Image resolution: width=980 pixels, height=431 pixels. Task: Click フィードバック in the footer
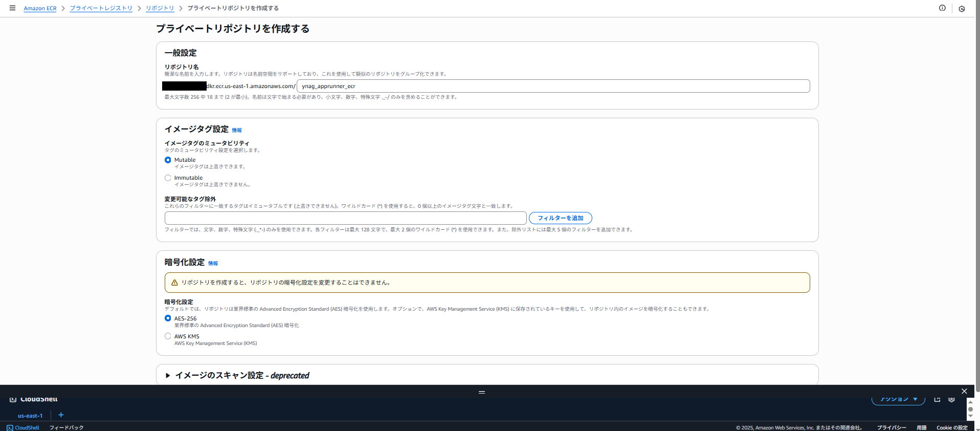pos(66,427)
